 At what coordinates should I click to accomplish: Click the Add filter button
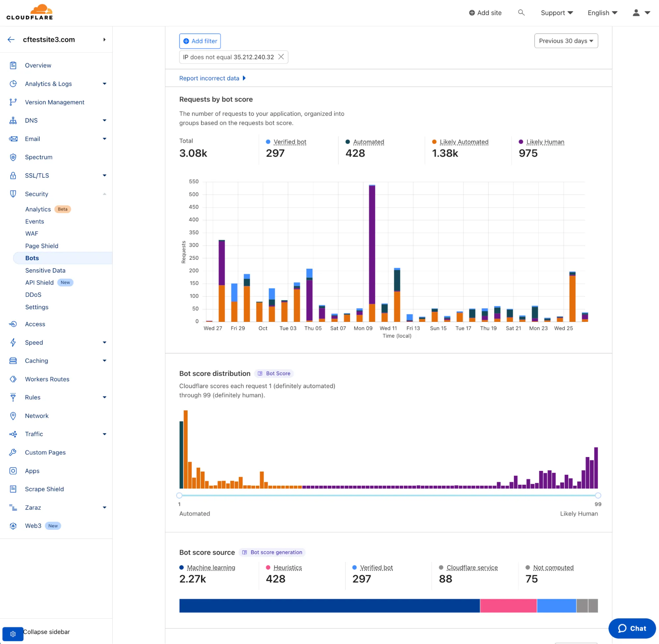[x=199, y=41]
